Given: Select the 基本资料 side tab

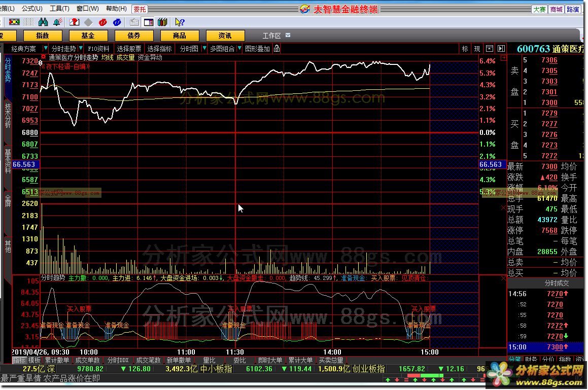Looking at the screenshot, I should coord(8,161).
